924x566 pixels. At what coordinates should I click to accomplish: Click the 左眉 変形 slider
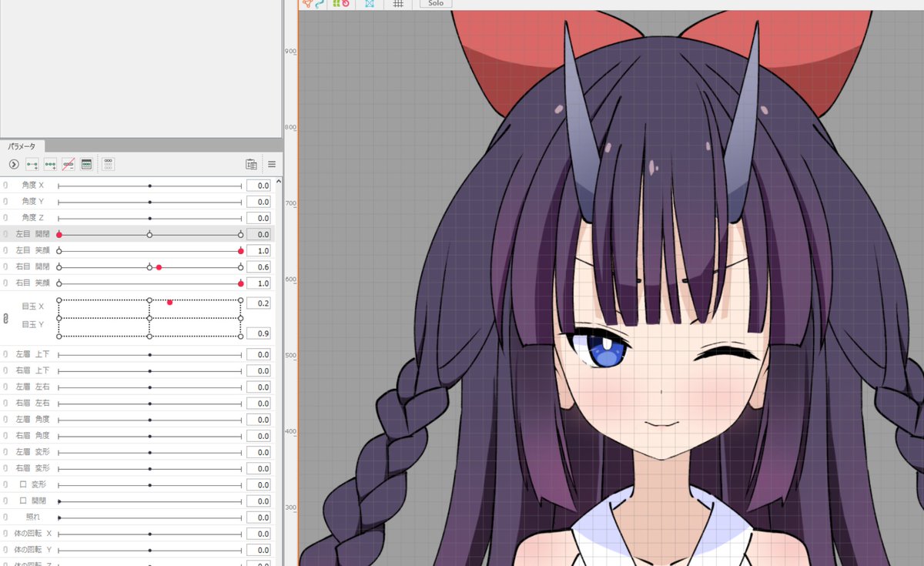tap(149, 452)
